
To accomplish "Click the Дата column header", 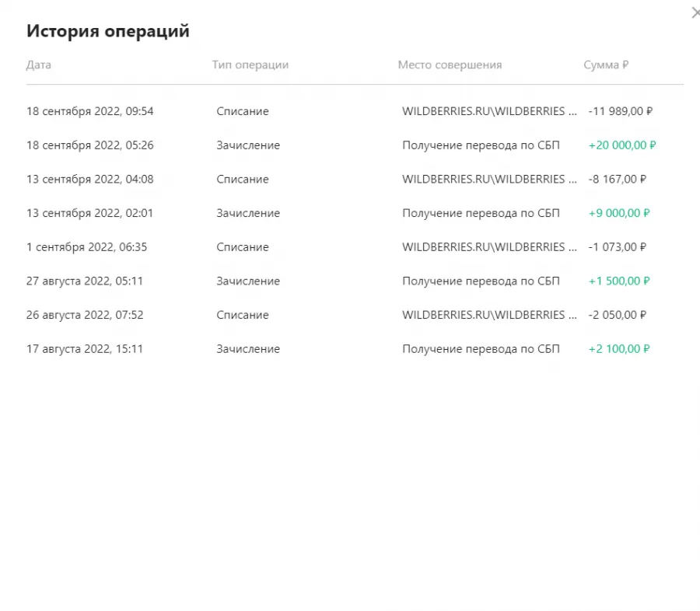I will tap(38, 65).
